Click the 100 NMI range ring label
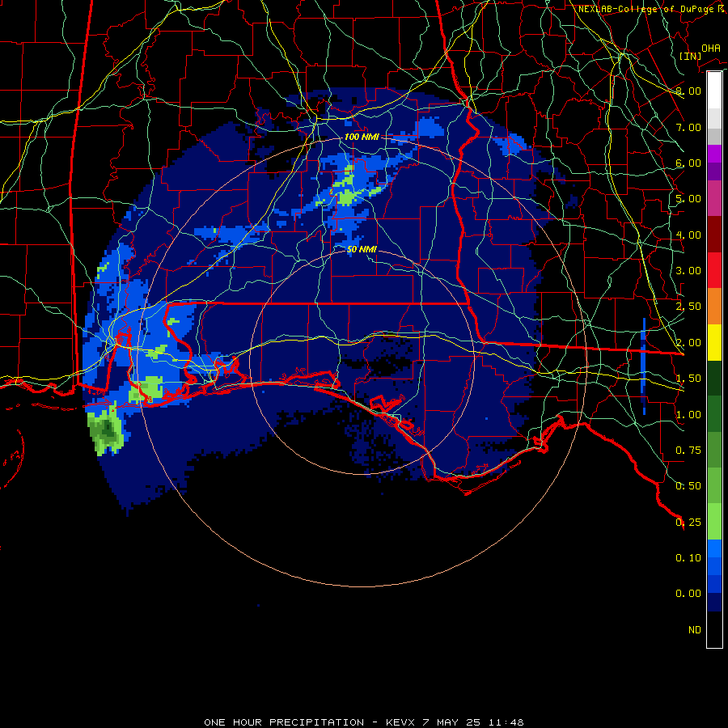728x728 pixels. tap(362, 137)
